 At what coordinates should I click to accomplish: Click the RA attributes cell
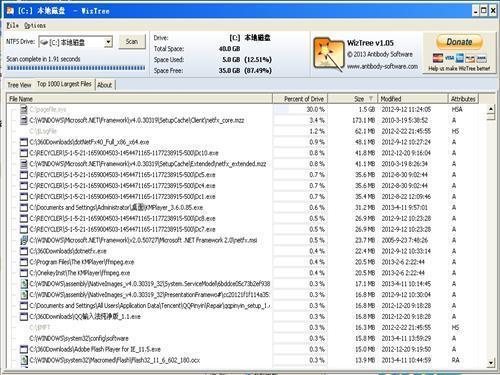(455, 360)
